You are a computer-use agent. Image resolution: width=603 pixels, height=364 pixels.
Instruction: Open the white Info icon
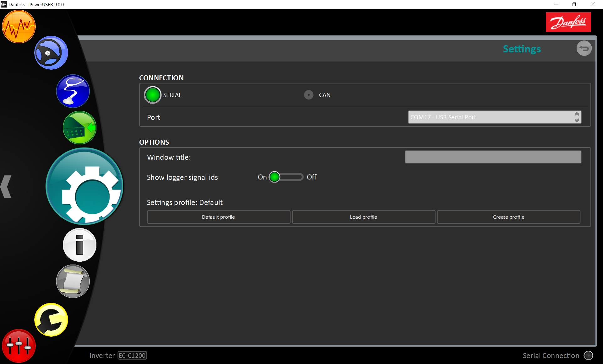pos(79,245)
